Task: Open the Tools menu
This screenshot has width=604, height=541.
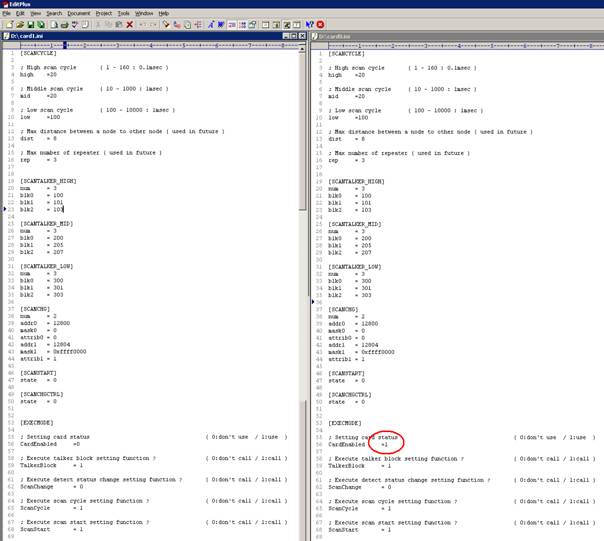Action: 124,13
